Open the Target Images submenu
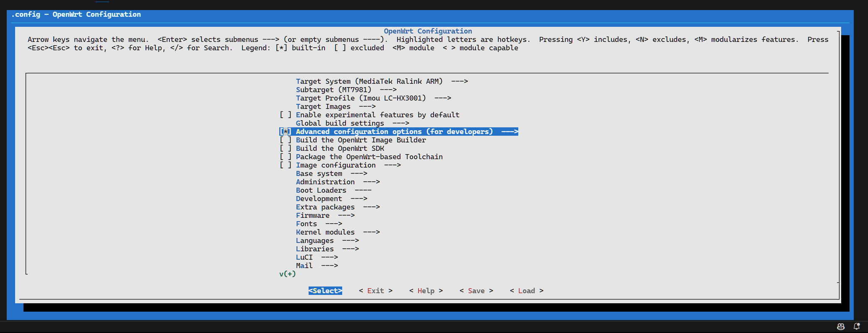The height and width of the screenshot is (333, 868). coord(335,106)
